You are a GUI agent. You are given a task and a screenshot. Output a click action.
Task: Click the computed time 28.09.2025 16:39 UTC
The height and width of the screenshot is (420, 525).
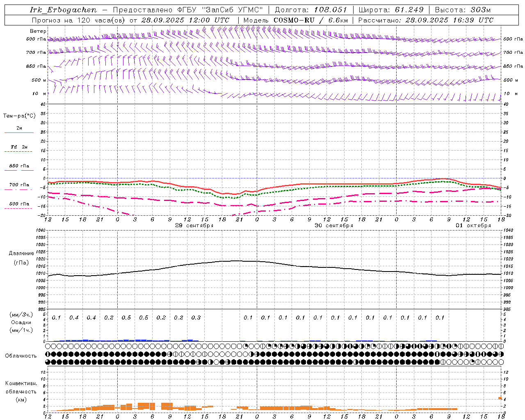pos(450,20)
